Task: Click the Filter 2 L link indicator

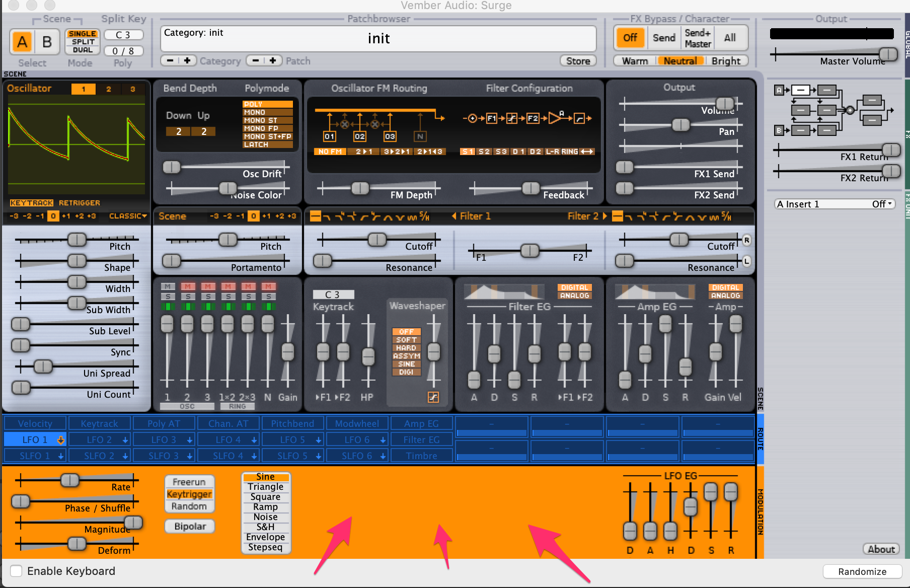Action: [747, 261]
